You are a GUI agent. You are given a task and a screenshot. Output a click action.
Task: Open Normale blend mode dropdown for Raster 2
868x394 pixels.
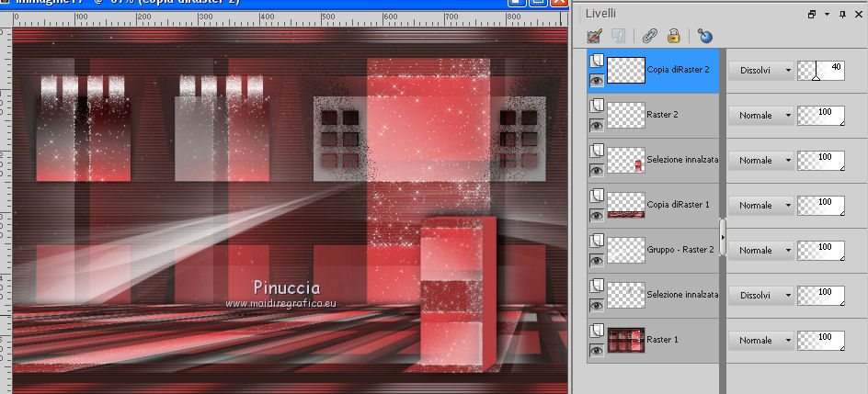pyautogui.click(x=761, y=116)
